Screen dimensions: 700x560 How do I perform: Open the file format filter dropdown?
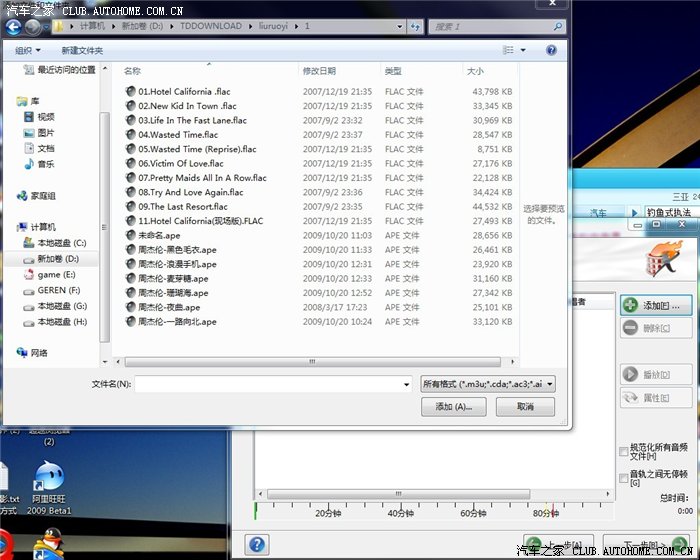[488, 383]
